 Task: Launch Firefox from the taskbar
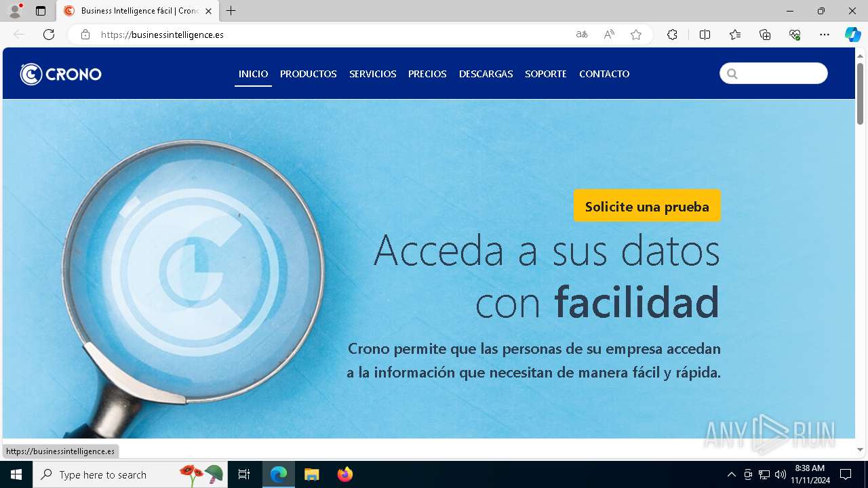345,474
